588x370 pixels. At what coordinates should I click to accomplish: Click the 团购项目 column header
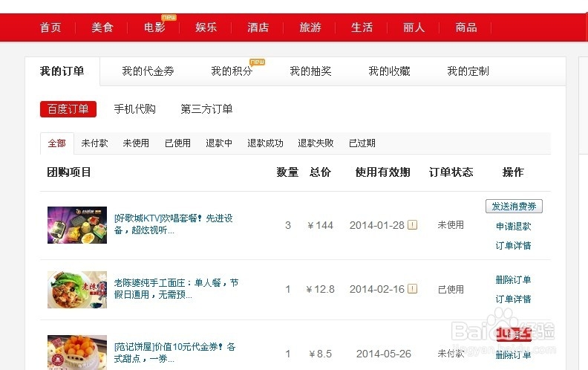coord(69,172)
